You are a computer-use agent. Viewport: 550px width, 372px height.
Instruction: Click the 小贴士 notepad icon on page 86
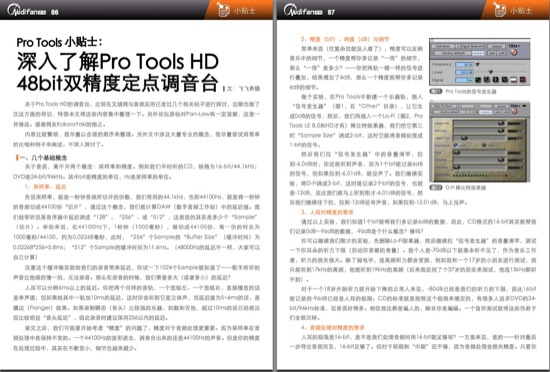click(222, 9)
